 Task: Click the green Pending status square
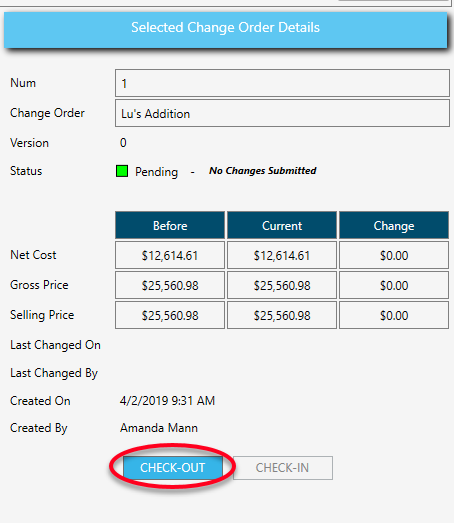[x=122, y=171]
